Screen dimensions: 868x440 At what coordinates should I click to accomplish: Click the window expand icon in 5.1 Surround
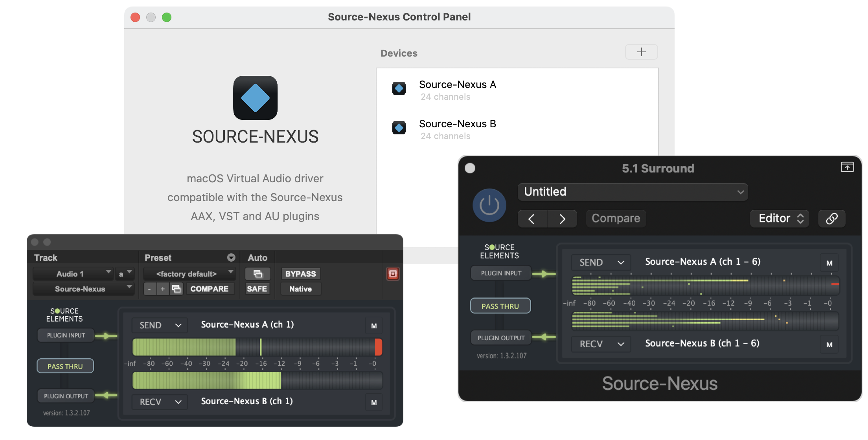[x=847, y=167]
